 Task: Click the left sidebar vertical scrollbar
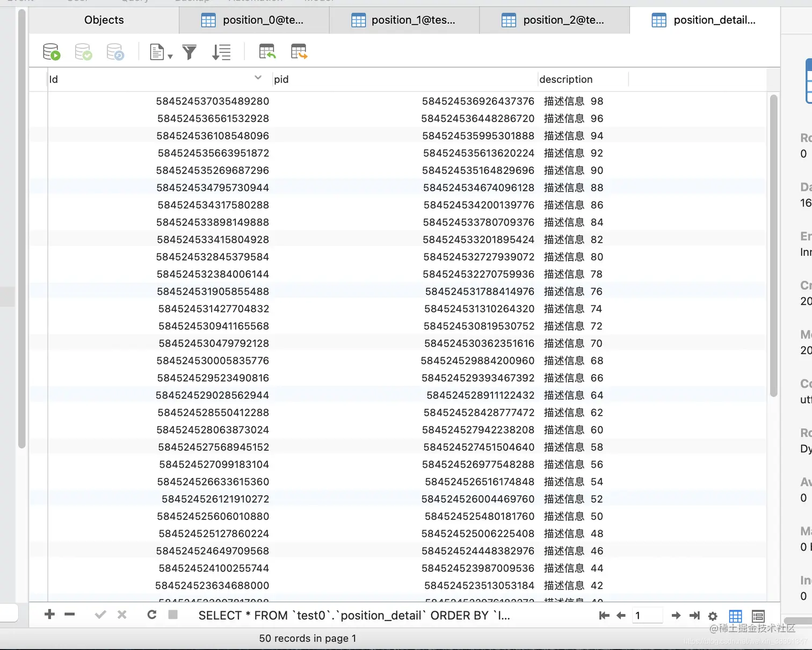(x=22, y=229)
